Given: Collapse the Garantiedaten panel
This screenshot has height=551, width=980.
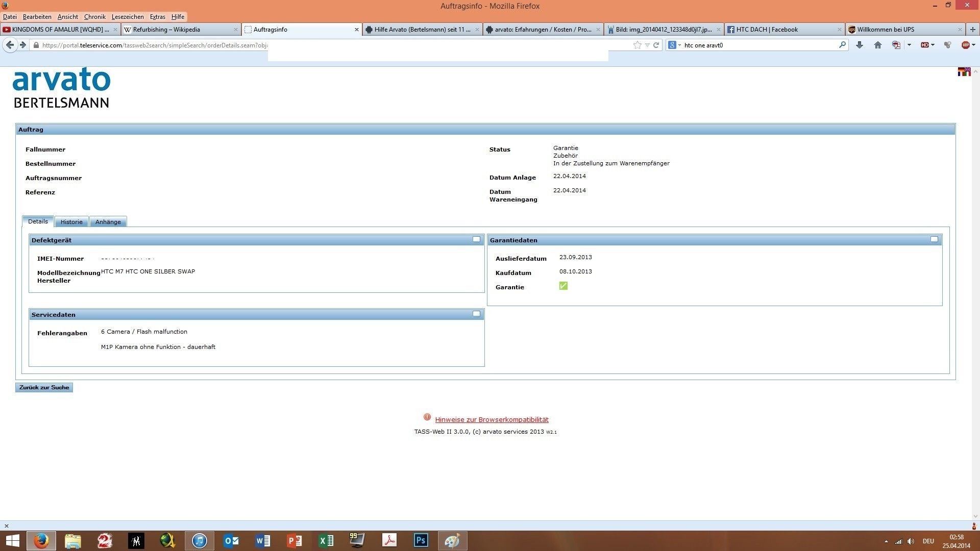Looking at the screenshot, I should click(x=934, y=239).
